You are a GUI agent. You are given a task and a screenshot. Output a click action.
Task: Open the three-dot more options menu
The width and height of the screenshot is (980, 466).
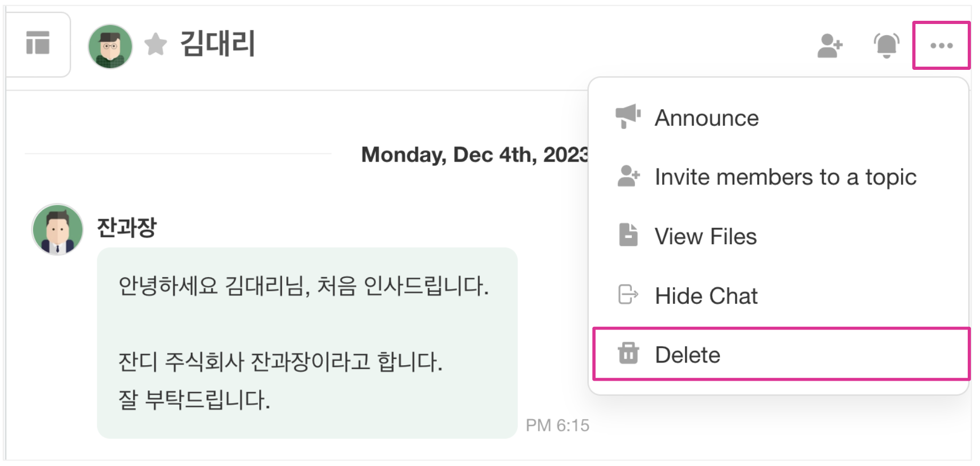click(941, 45)
